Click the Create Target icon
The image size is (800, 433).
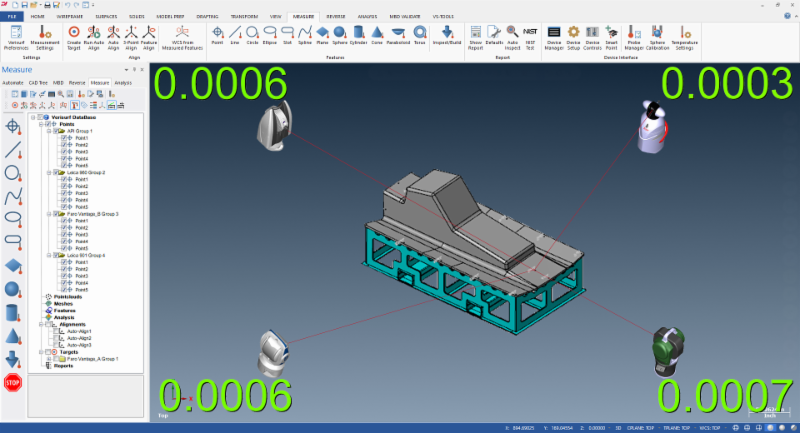point(74,35)
